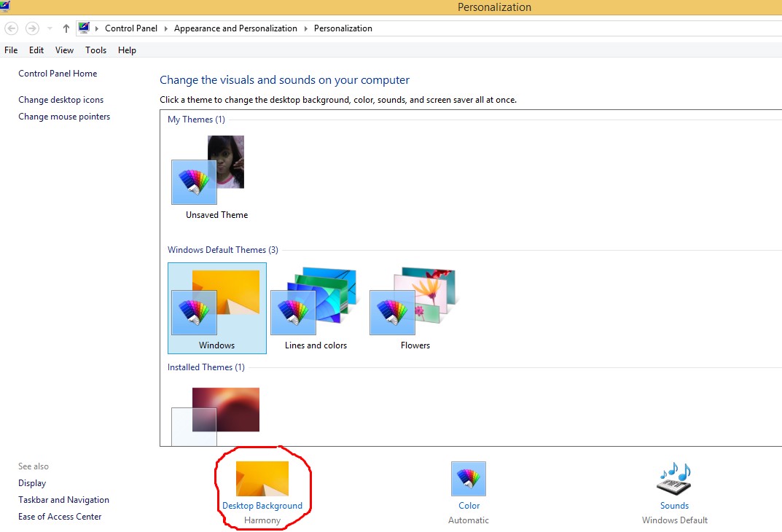Open the Color link
Screen dimensions: 782x532
[x=469, y=506]
